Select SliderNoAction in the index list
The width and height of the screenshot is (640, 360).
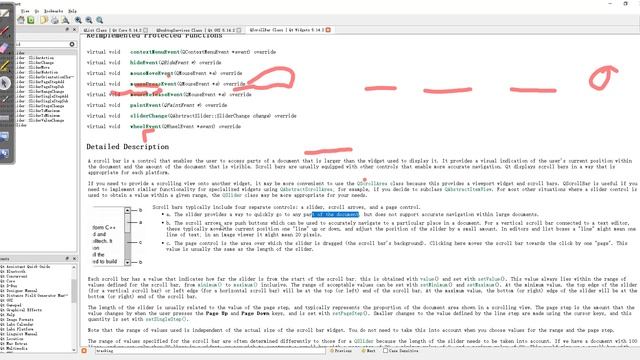[37, 72]
